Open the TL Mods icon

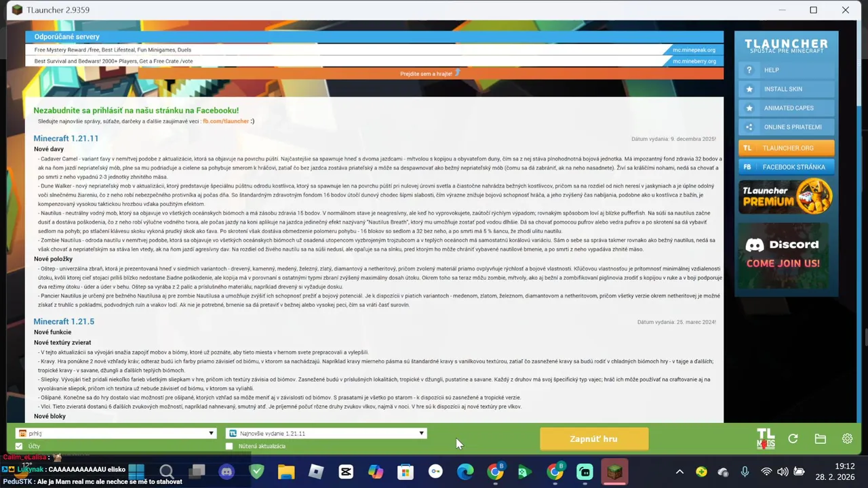point(766,439)
